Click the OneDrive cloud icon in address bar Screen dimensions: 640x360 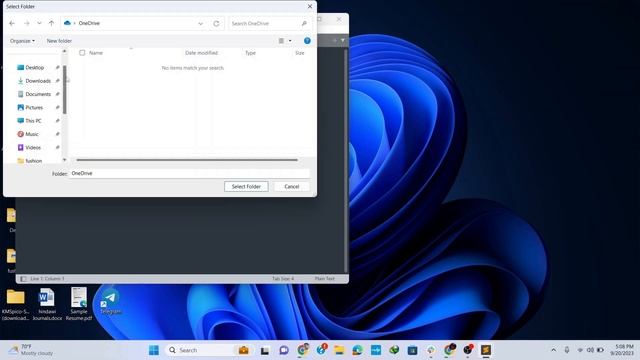click(67, 23)
